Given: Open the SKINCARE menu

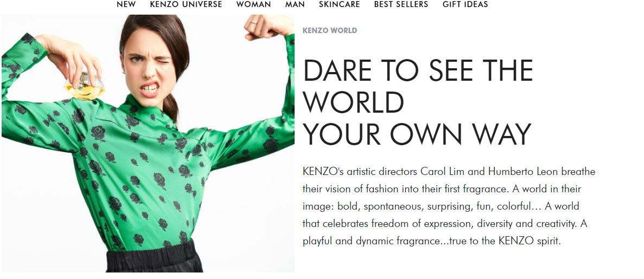Looking at the screenshot, I should click(339, 4).
